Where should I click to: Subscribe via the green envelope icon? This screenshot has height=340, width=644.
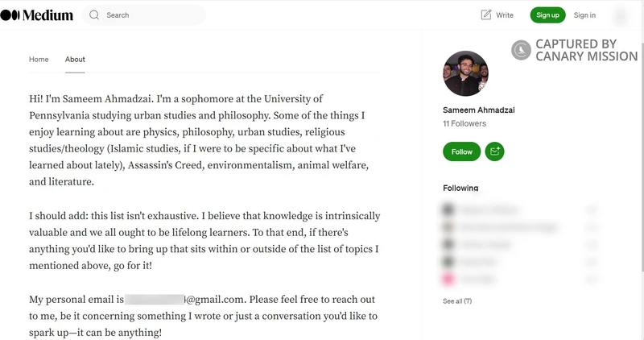(494, 151)
